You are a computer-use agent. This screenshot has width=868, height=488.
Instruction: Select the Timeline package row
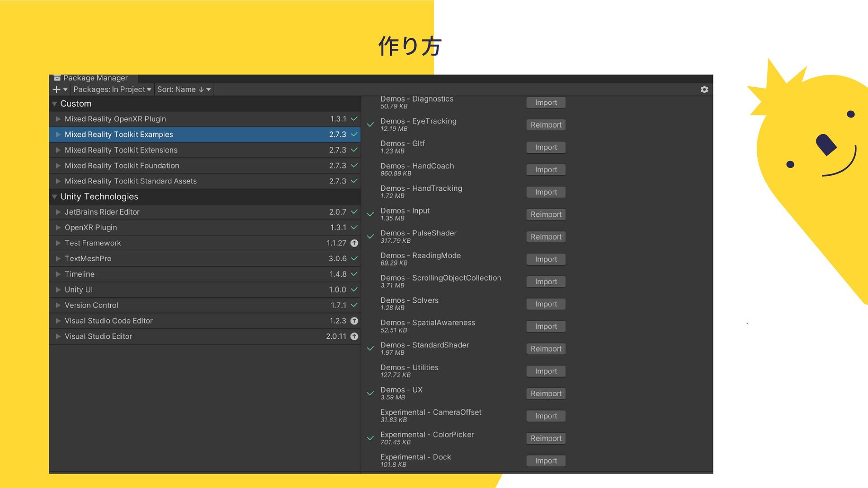point(80,274)
